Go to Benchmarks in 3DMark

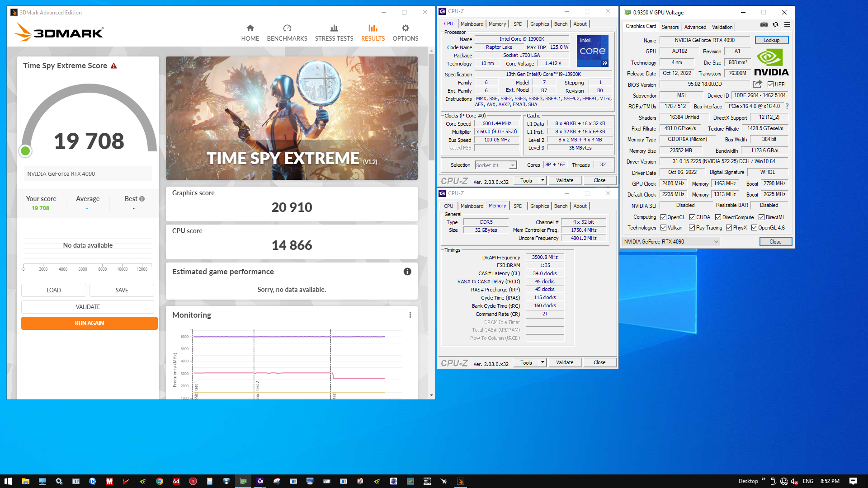(x=287, y=33)
